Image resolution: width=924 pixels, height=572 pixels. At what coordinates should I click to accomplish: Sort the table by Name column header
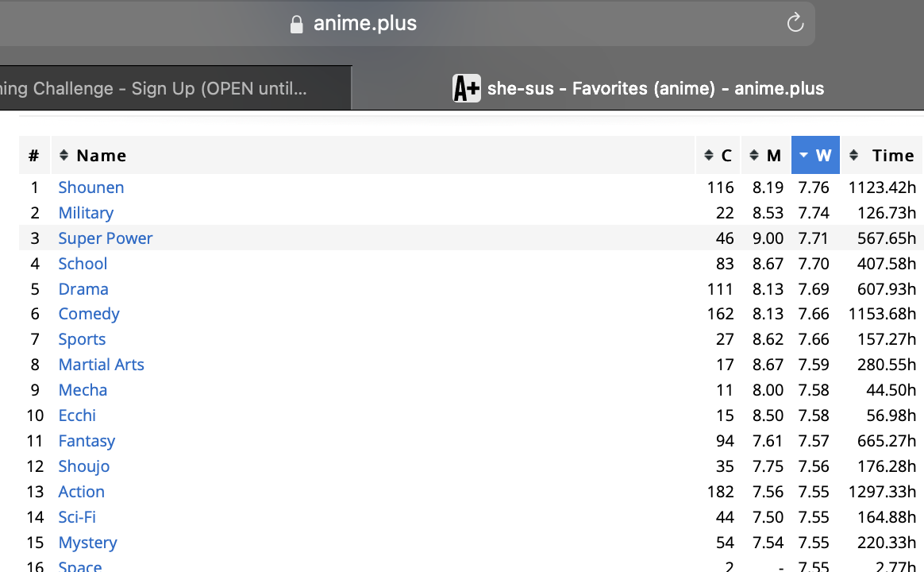point(102,156)
